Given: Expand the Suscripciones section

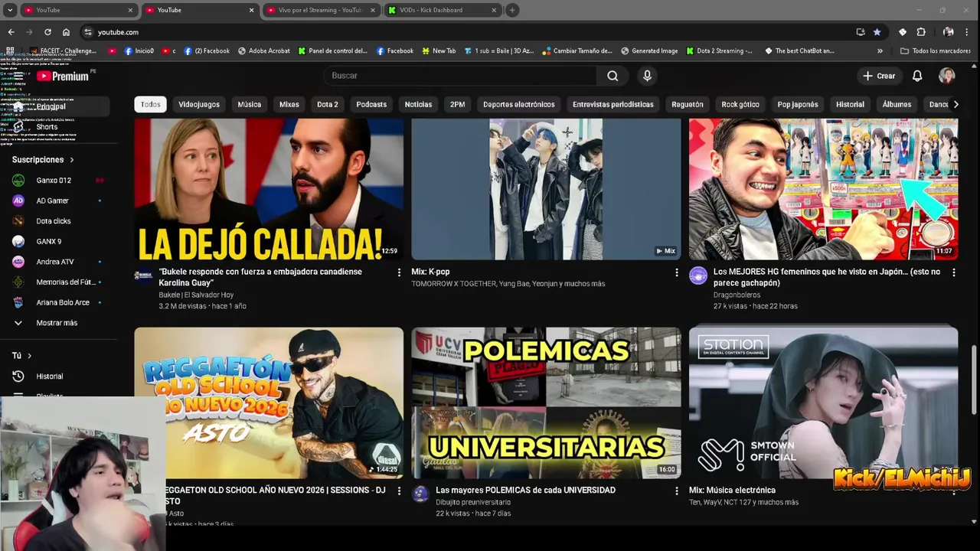Looking at the screenshot, I should pos(43,160).
